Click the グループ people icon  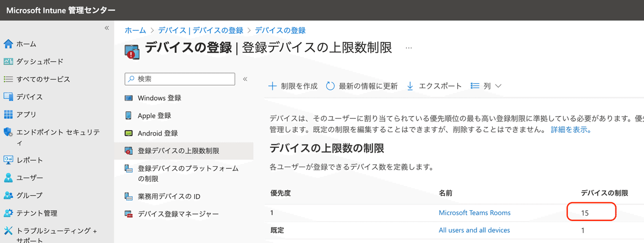point(8,195)
